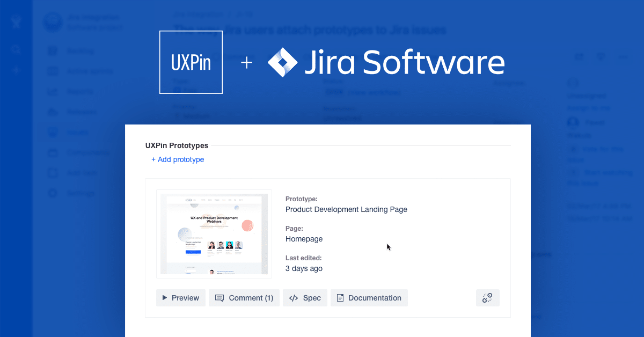Open Active sprints in blurred project menu
Screen dimensions: 644x337
[x=80, y=71]
